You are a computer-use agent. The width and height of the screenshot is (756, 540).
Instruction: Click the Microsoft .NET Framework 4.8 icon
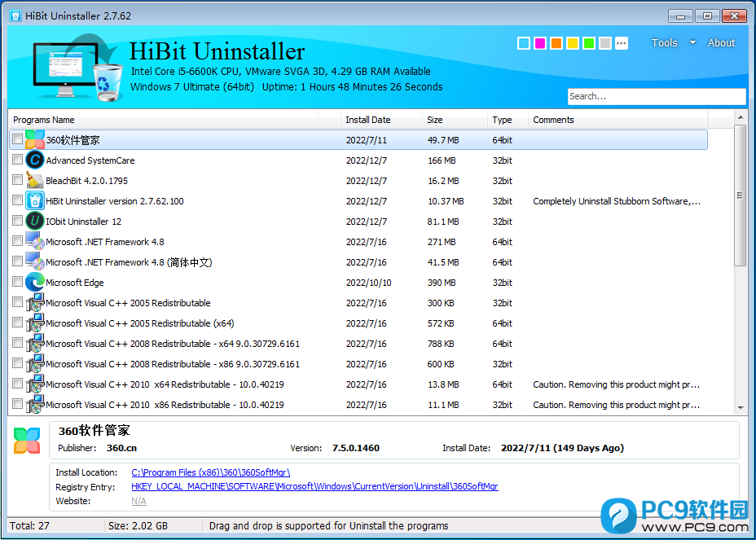pyautogui.click(x=35, y=242)
